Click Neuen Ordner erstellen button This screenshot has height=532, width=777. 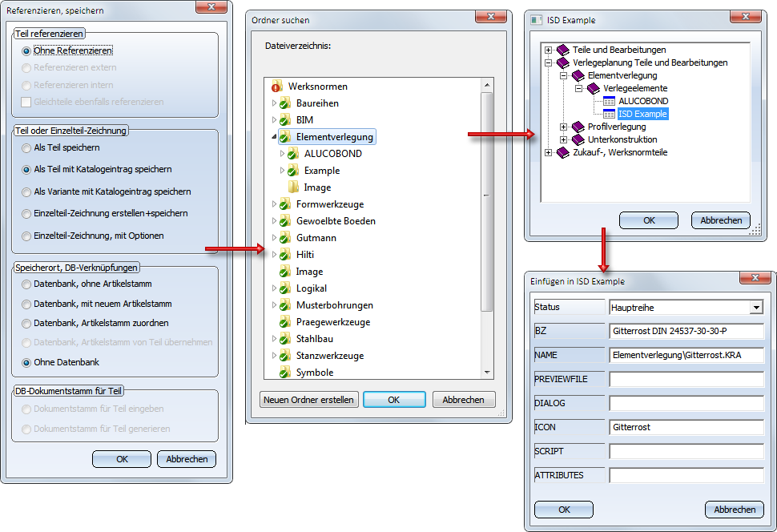(308, 400)
